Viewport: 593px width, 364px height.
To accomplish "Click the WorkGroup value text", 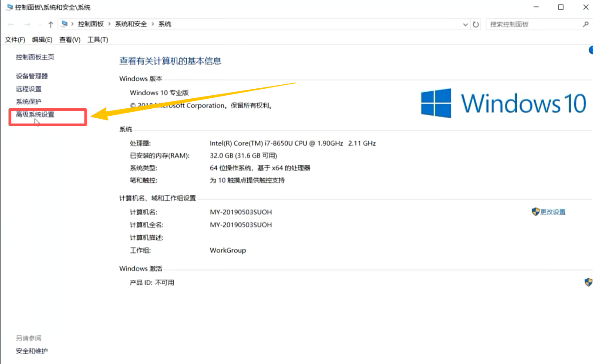I will 228,250.
